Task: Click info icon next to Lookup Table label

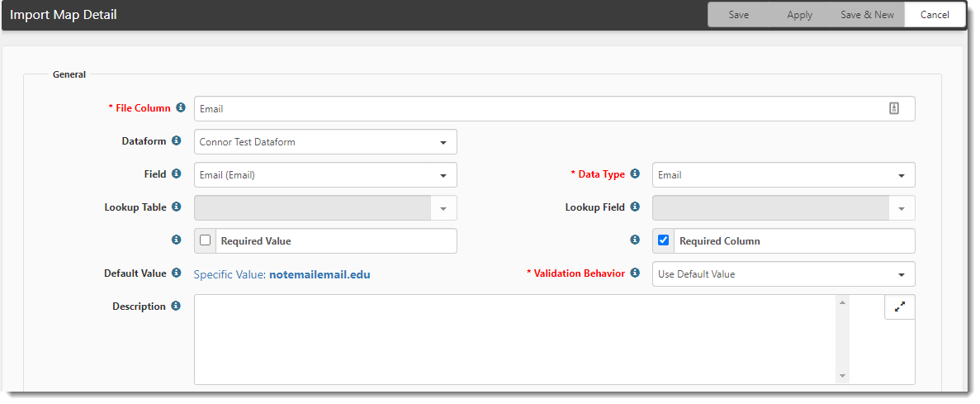Action: coord(176,207)
